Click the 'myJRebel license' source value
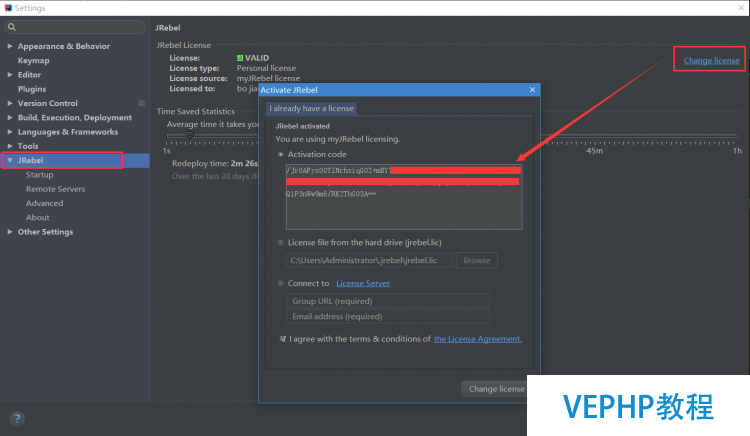750x436 pixels. (x=268, y=78)
